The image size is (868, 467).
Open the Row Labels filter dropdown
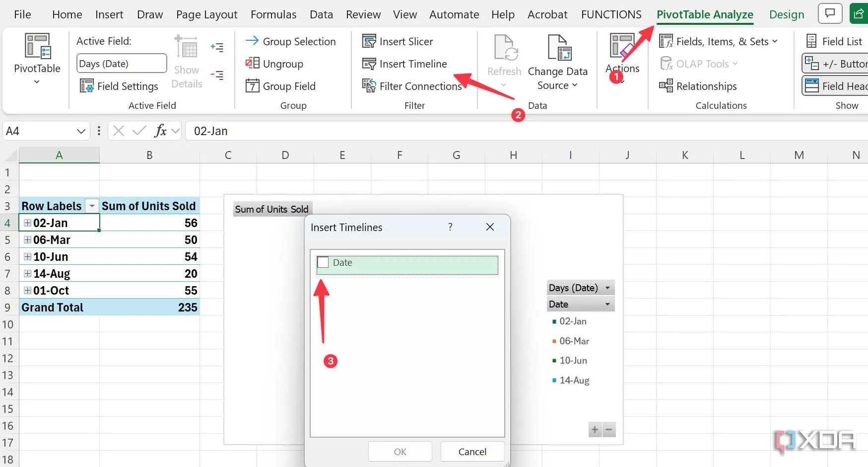[x=92, y=206]
